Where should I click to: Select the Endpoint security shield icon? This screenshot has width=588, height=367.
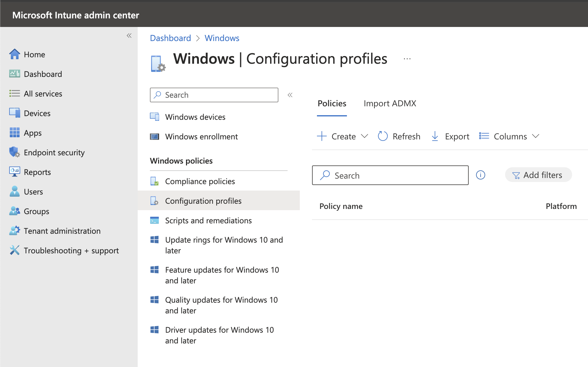(14, 152)
